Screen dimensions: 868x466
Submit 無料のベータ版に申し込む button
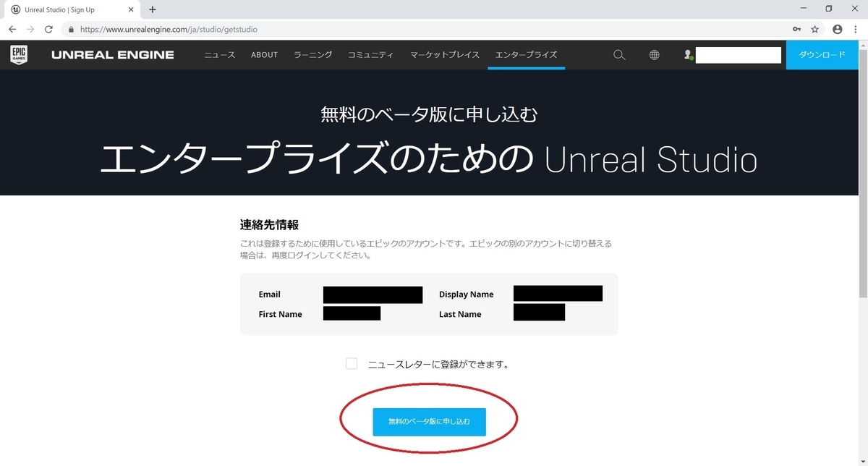[x=429, y=421]
